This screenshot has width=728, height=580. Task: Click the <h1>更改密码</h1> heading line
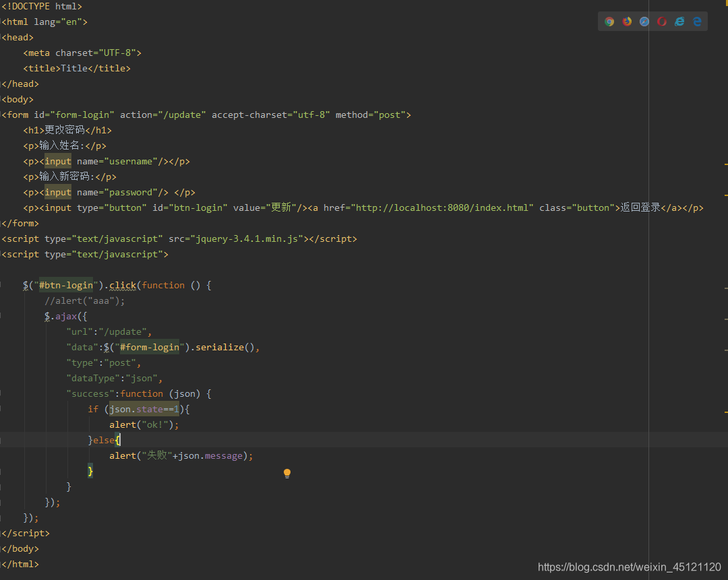coord(67,131)
